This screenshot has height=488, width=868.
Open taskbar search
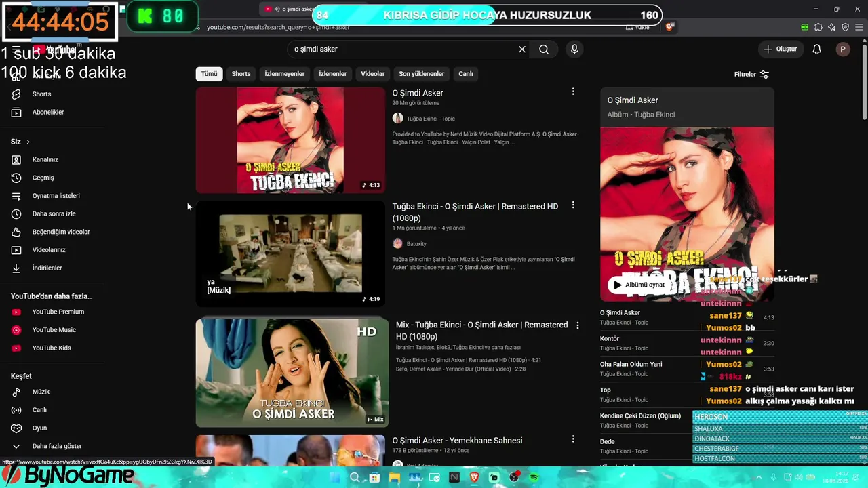pyautogui.click(x=355, y=478)
